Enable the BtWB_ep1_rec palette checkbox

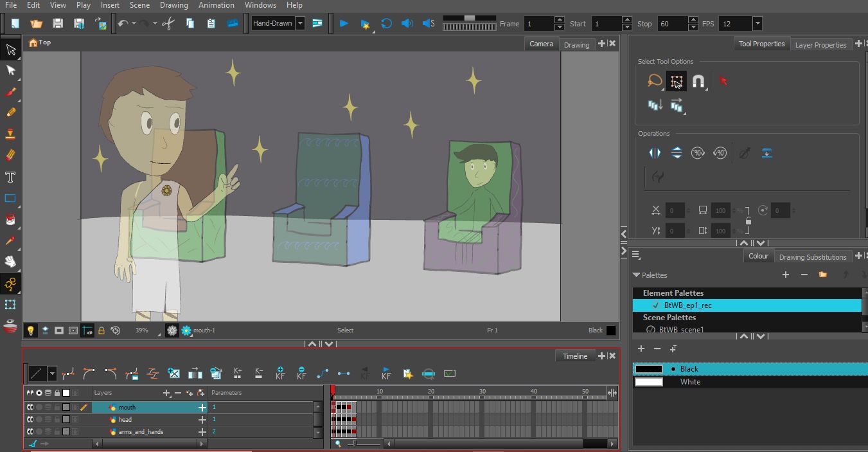pos(655,305)
